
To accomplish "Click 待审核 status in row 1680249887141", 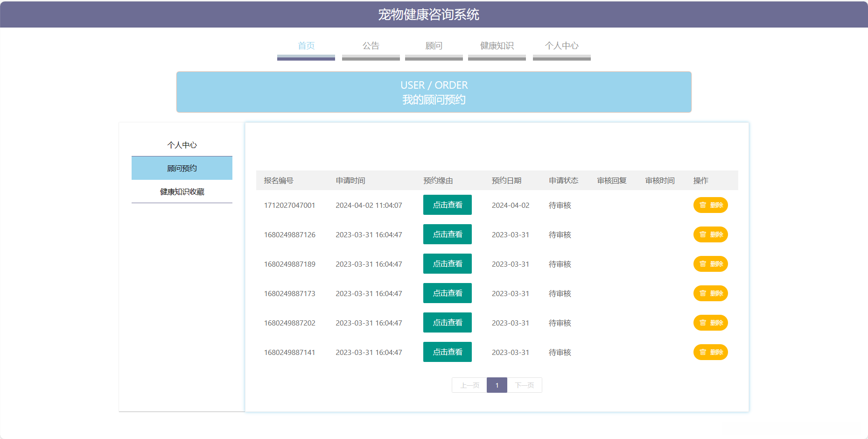I will pos(560,353).
